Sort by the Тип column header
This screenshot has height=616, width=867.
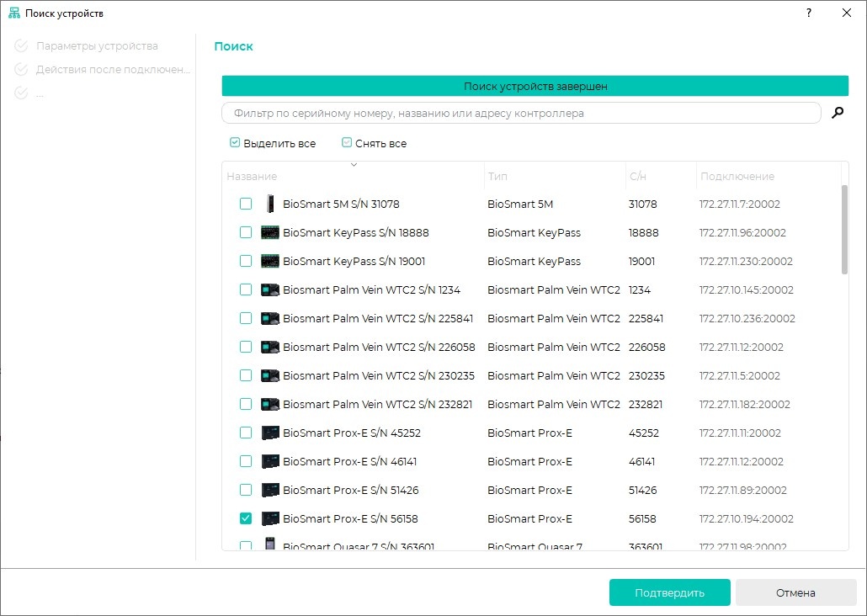coord(497,177)
